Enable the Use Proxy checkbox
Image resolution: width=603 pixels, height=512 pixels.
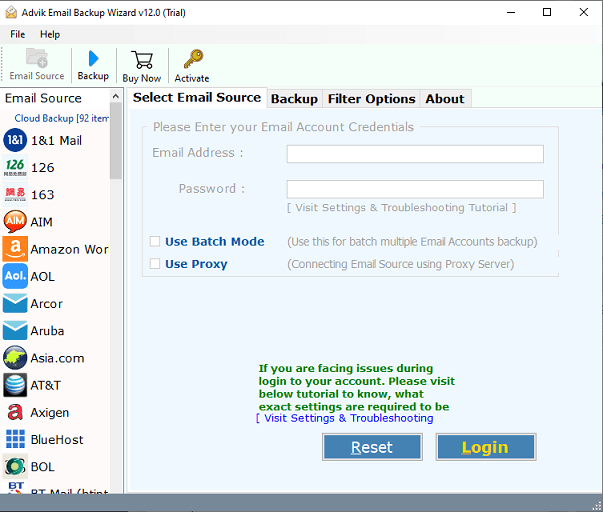tap(155, 264)
